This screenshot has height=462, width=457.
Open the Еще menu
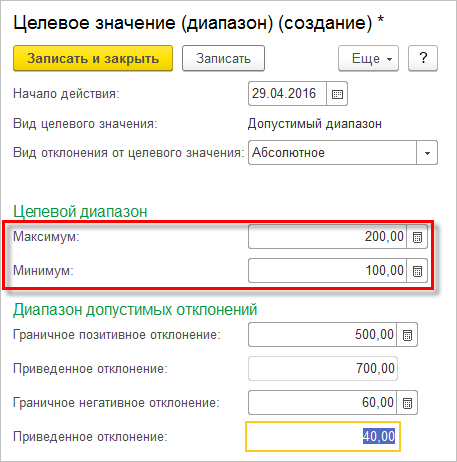coord(368,58)
